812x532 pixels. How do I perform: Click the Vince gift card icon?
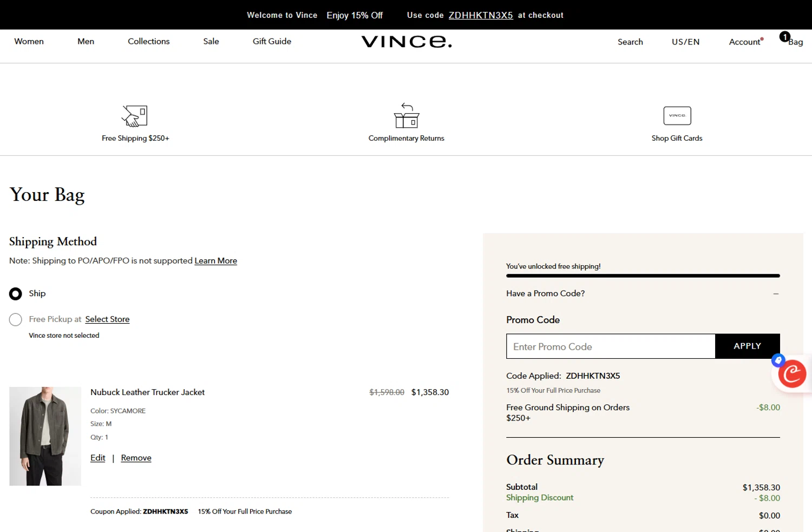(677, 116)
